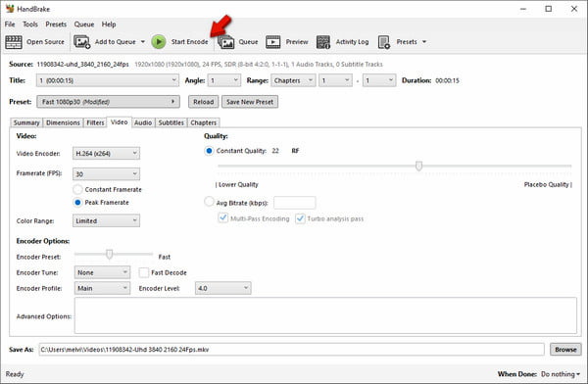Image resolution: width=588 pixels, height=384 pixels.
Task: Open the File menu
Action: [10, 24]
